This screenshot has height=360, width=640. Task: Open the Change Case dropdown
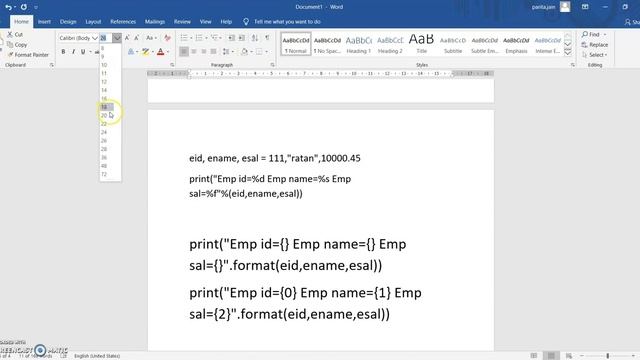tap(151, 38)
